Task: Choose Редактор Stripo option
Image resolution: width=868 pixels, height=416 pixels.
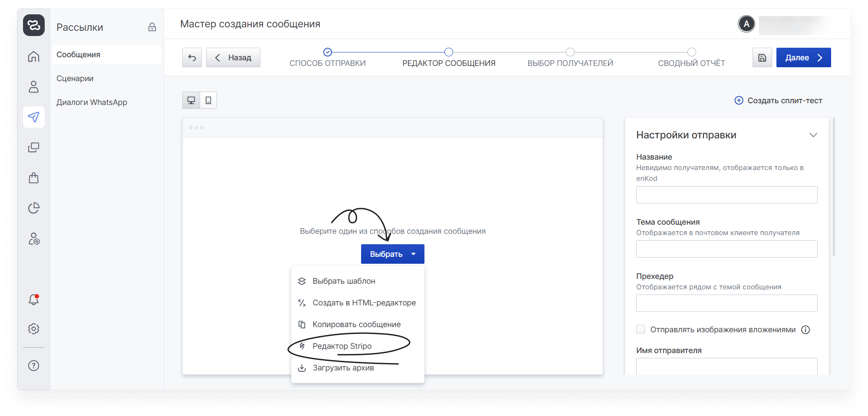Action: pyautogui.click(x=358, y=346)
